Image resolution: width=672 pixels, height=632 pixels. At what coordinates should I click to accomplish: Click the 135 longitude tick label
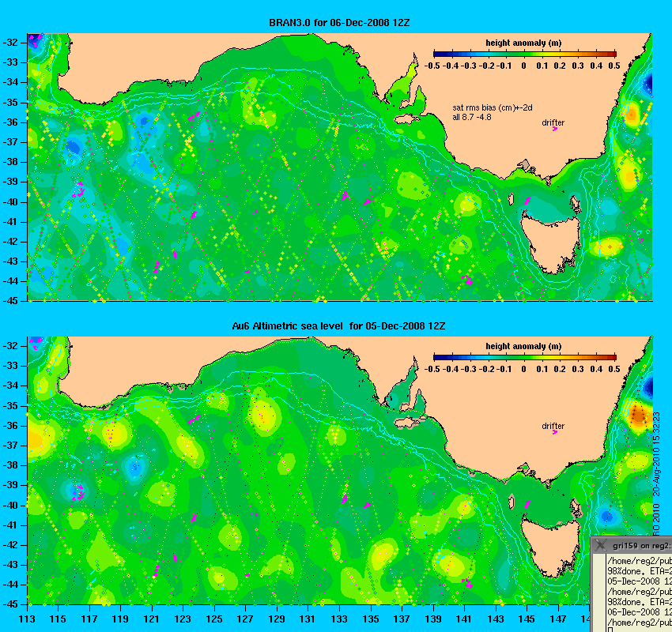pos(370,619)
